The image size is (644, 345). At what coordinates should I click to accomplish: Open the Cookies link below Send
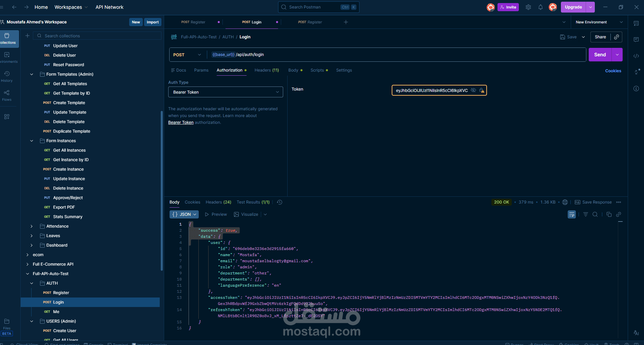(613, 71)
